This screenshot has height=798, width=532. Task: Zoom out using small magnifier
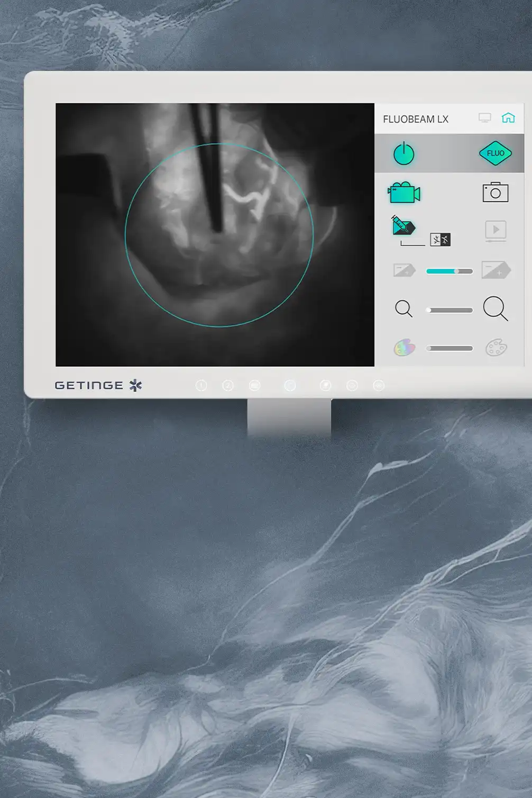pos(403,309)
